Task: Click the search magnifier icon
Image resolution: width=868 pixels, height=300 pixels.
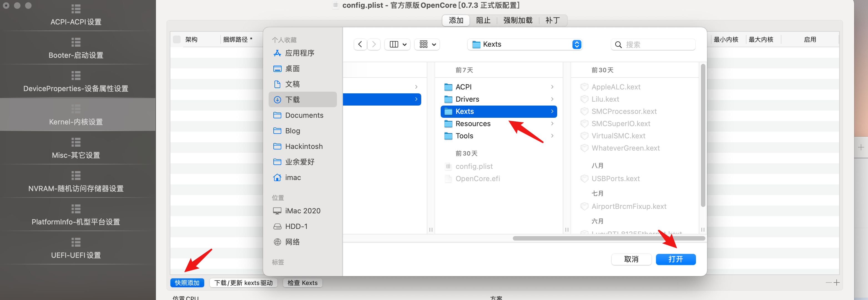Action: tap(618, 44)
